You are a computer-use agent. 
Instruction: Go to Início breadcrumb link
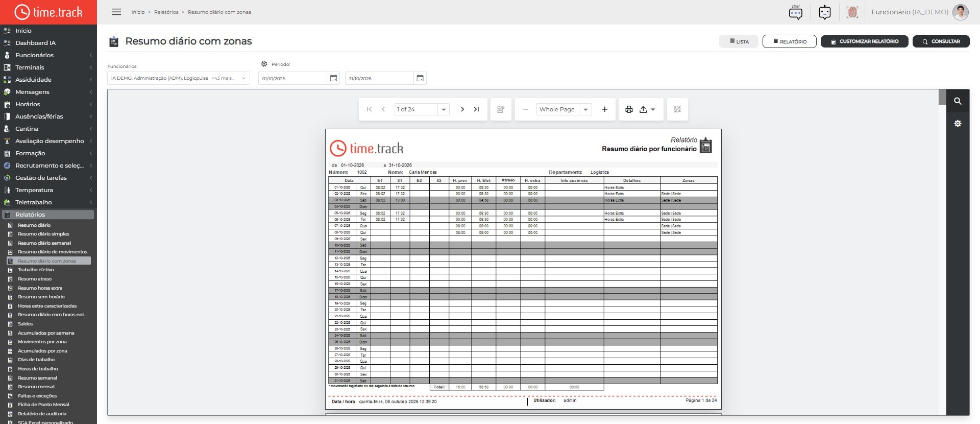click(x=138, y=12)
